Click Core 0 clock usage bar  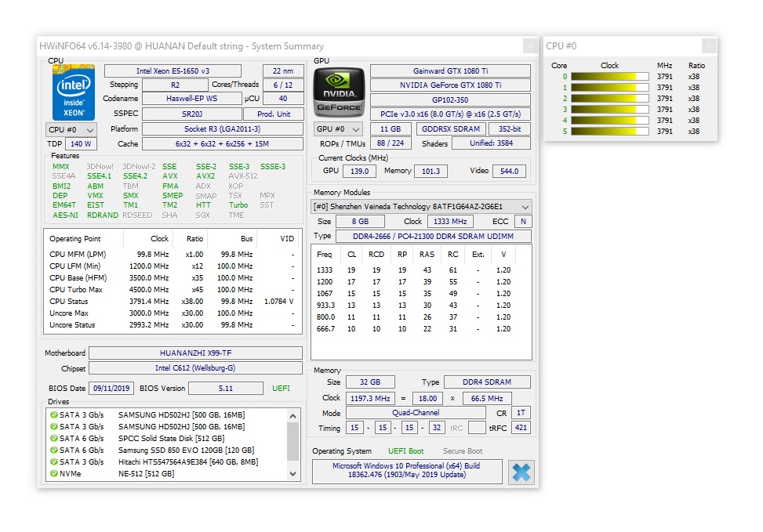[610, 76]
